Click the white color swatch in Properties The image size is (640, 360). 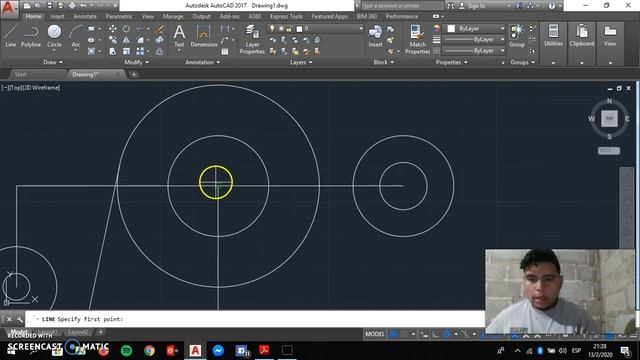(451, 29)
